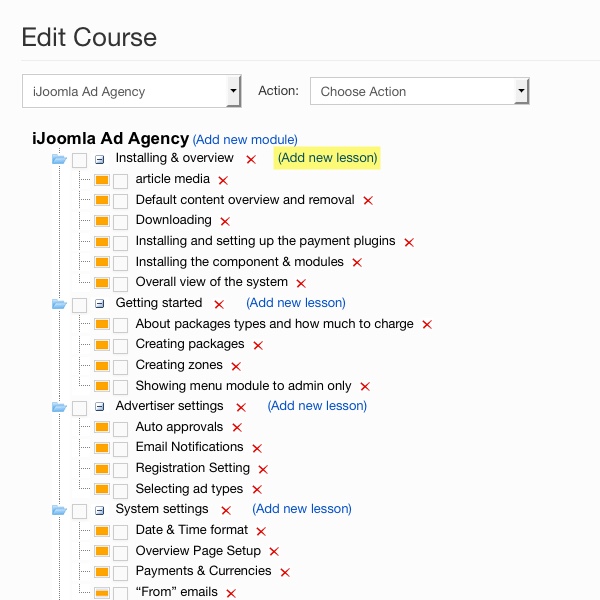Delete the Email Notifications lesson
Image resolution: width=600 pixels, height=600 pixels.
(257, 448)
